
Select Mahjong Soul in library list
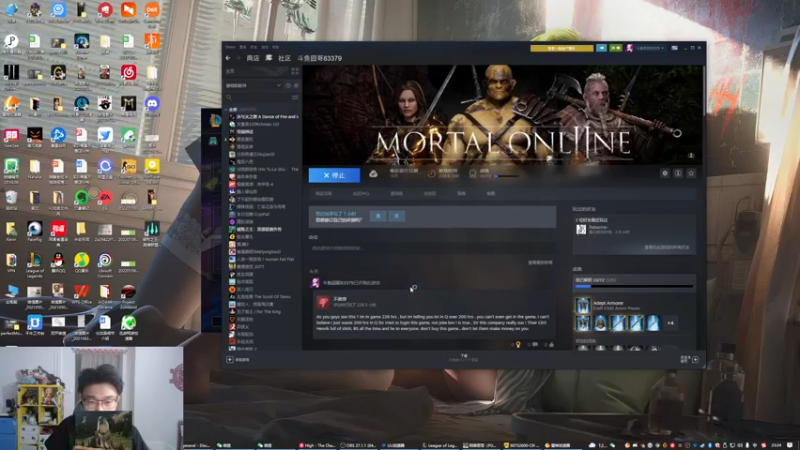[x=255, y=252]
